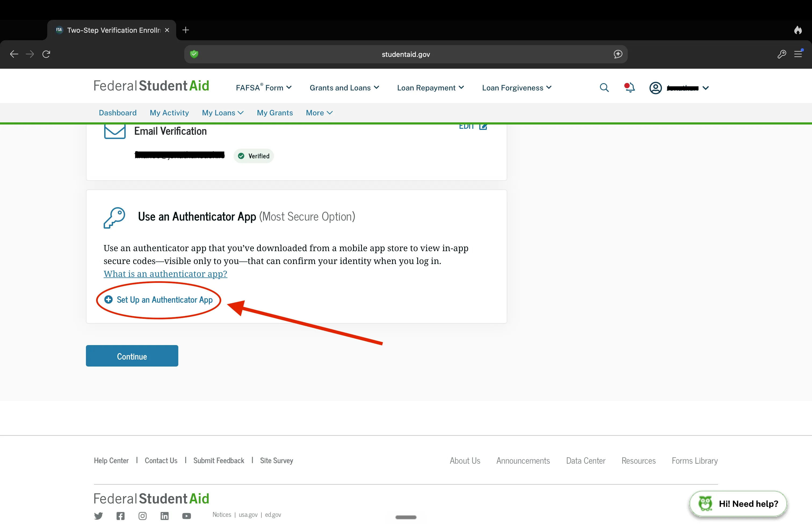The width and height of the screenshot is (812, 527).
Task: Open notifications bell icon
Action: [x=629, y=87]
